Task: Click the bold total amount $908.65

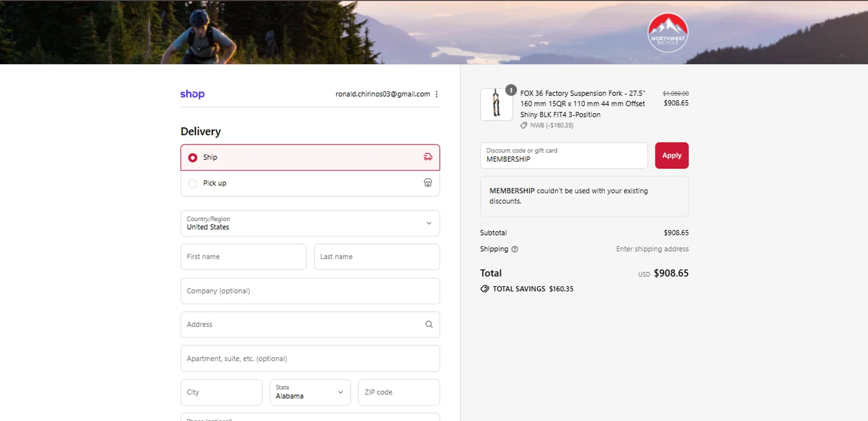Action: pos(671,273)
